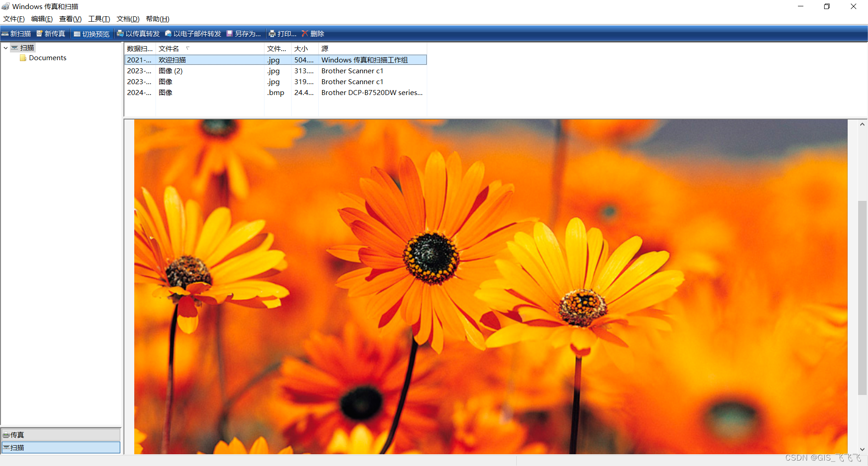The image size is (868, 466).
Task: Open the 帮助(H) menu
Action: [157, 19]
